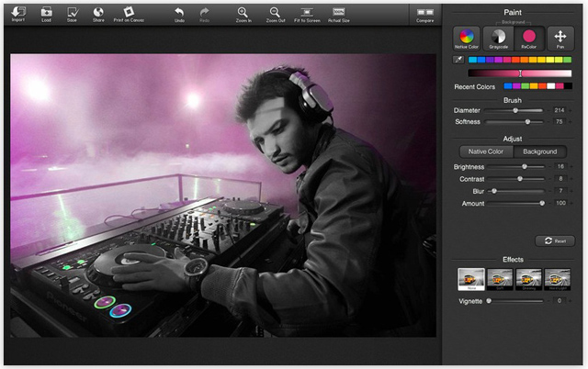
Task: Click the Reset button
Action: (x=555, y=240)
